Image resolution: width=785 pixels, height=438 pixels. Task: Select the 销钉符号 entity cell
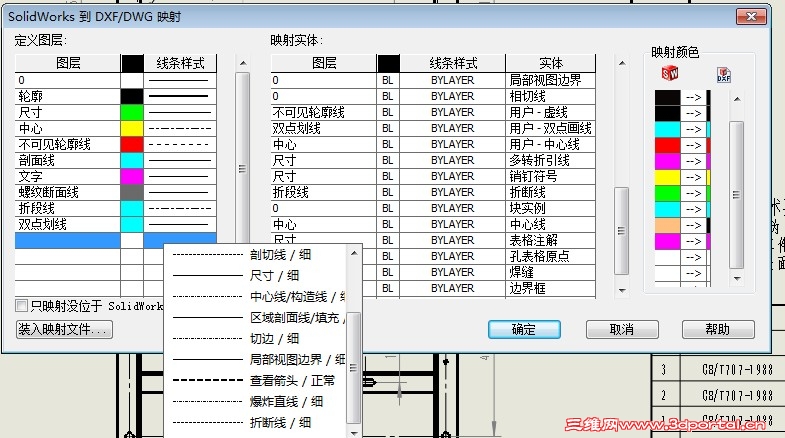(551, 176)
